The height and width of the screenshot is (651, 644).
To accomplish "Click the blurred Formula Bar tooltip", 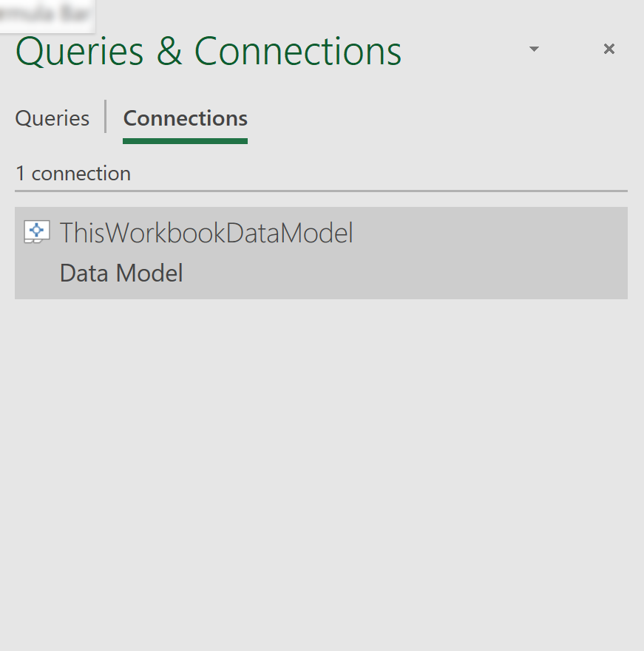I will click(x=47, y=16).
